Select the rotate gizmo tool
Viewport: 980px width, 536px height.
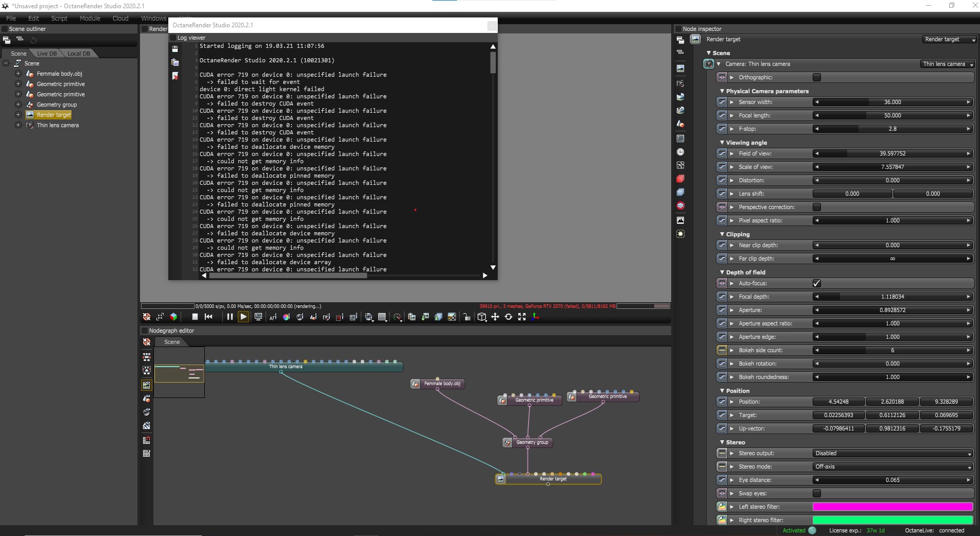tap(509, 317)
